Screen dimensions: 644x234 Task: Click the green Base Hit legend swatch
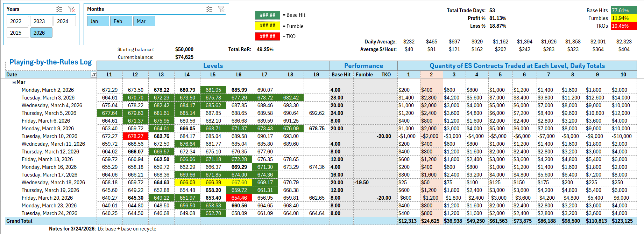tap(267, 15)
